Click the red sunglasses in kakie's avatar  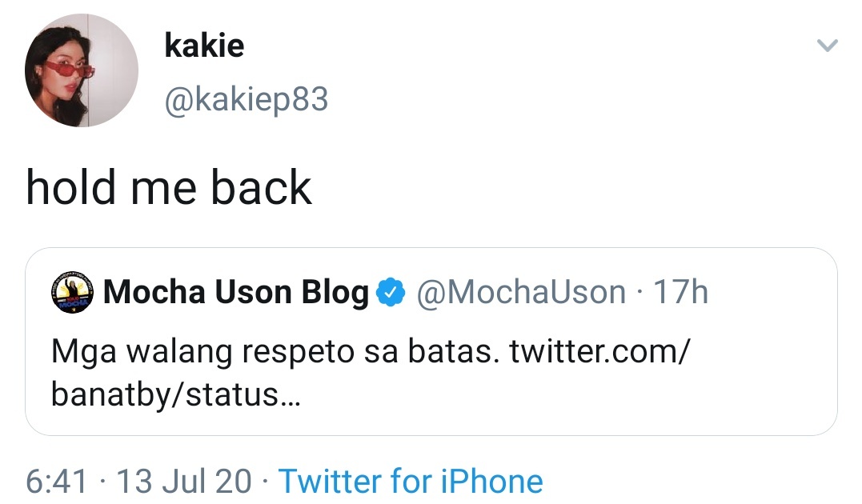[x=70, y=70]
